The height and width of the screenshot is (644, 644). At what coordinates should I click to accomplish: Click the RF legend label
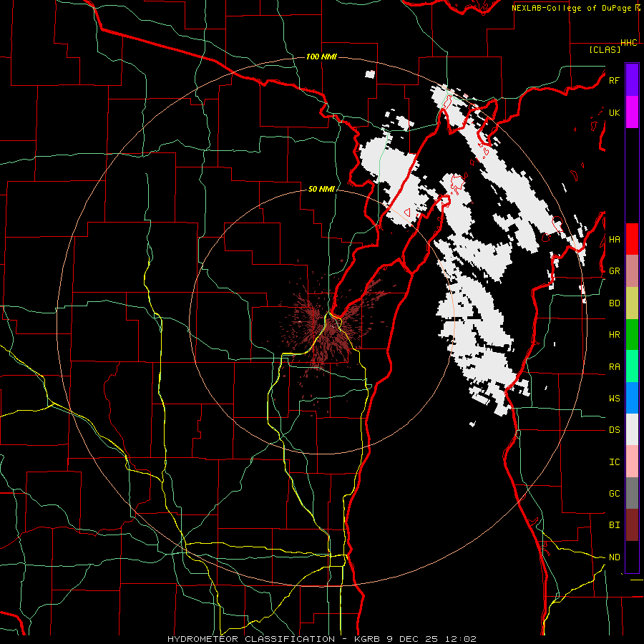point(614,80)
